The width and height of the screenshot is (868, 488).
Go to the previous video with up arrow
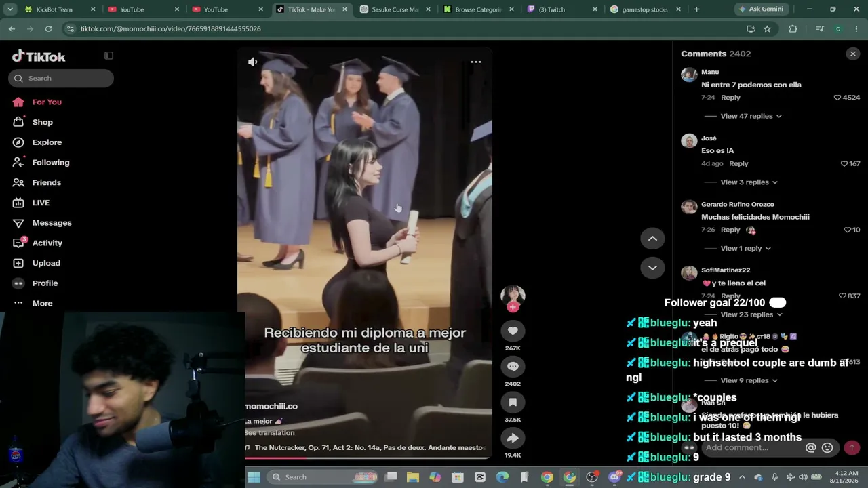[652, 239]
